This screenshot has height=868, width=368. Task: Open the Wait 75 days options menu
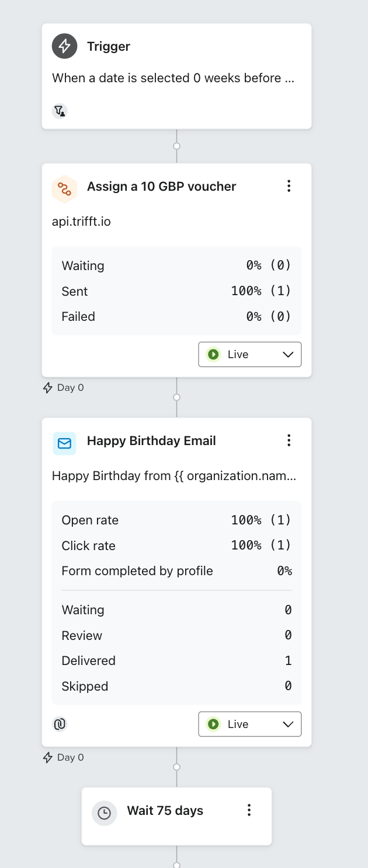point(249,810)
